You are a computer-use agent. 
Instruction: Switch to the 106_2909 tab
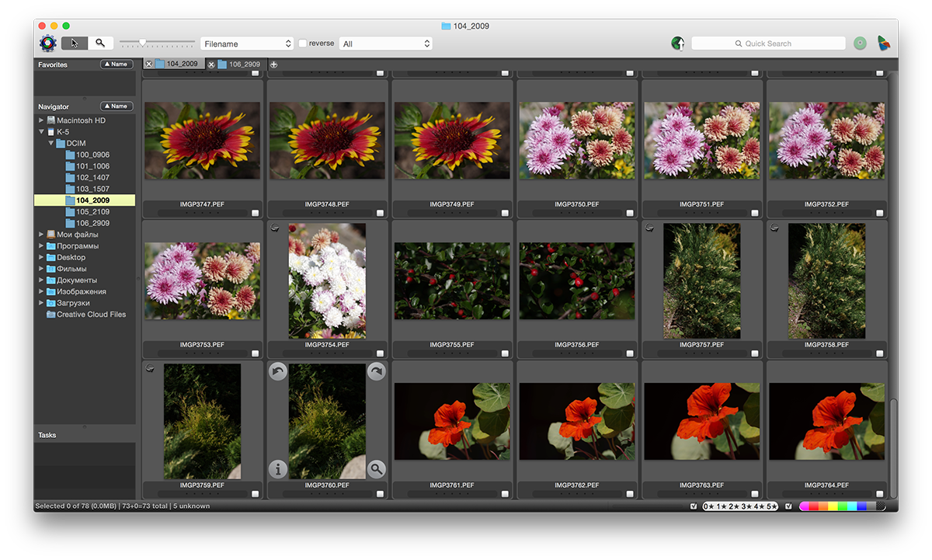[x=236, y=64]
